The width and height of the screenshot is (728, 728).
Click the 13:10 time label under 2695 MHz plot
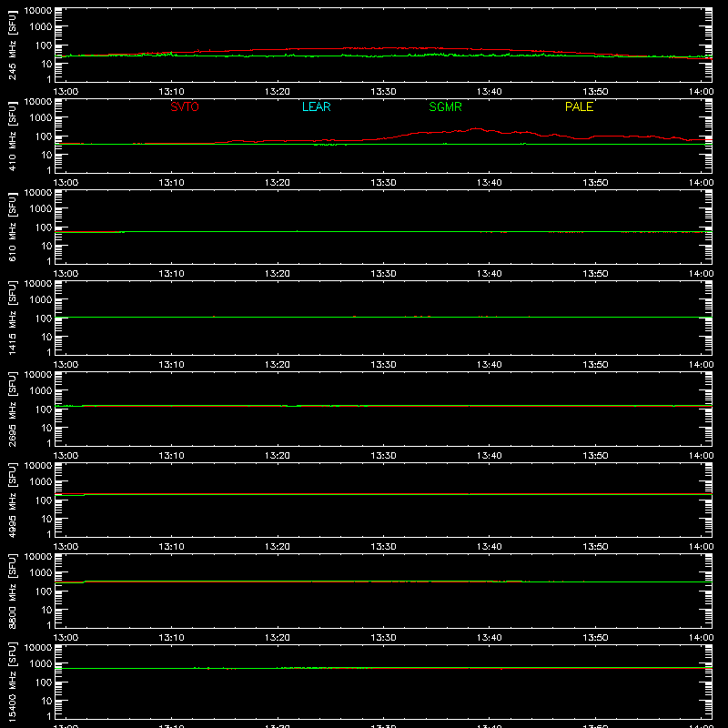tap(171, 456)
